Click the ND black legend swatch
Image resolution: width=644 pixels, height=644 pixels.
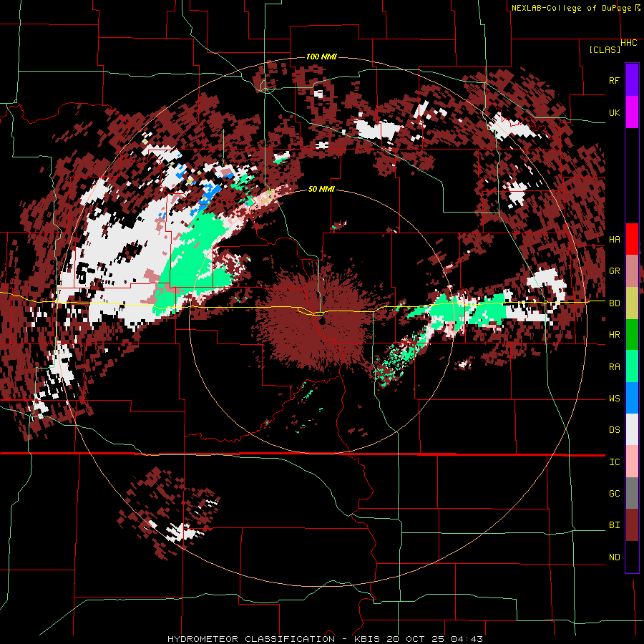(632, 557)
